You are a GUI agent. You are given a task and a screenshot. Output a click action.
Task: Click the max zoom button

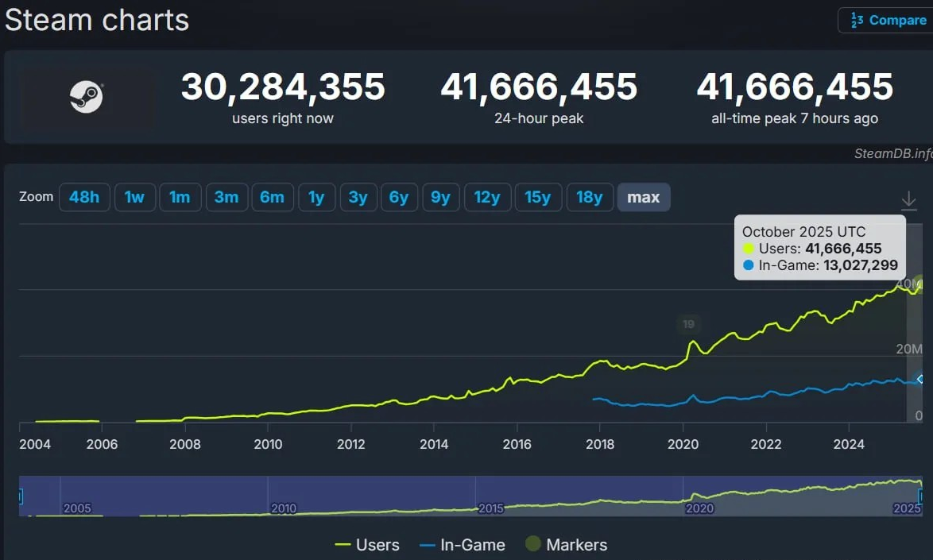[x=643, y=197]
